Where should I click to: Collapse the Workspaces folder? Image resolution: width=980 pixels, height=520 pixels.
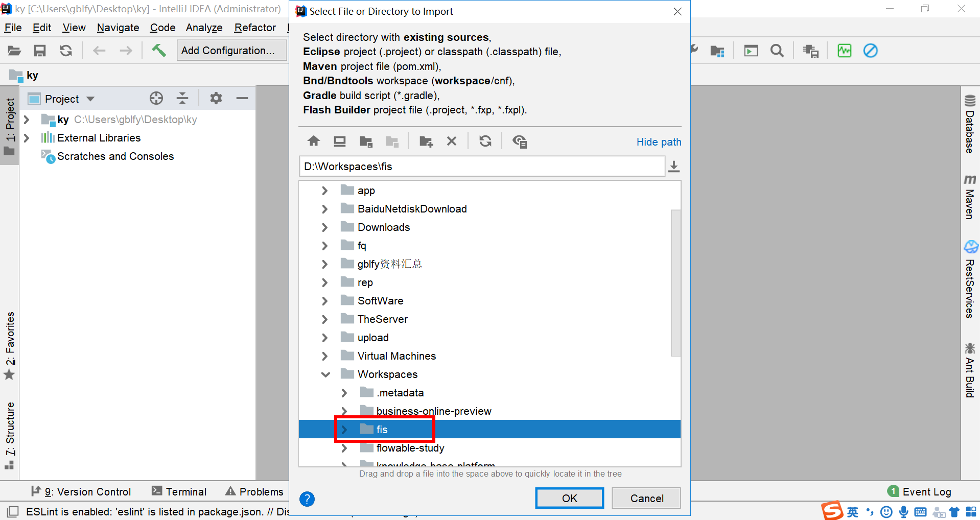pyautogui.click(x=325, y=374)
